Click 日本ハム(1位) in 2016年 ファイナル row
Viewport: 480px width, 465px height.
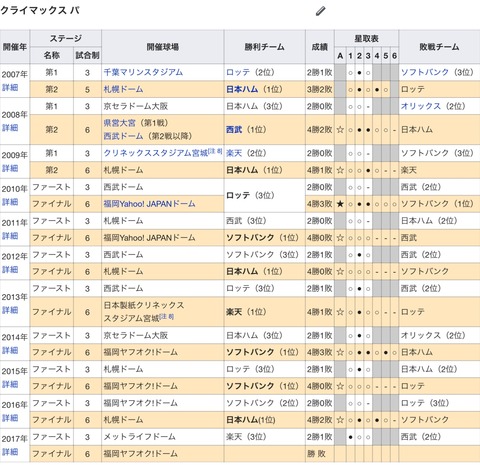pos(251,420)
